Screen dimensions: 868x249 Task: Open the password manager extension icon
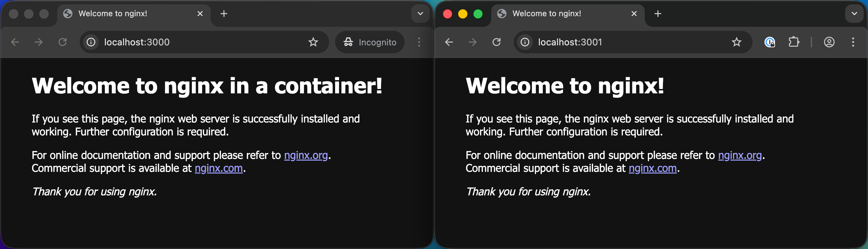(770, 42)
